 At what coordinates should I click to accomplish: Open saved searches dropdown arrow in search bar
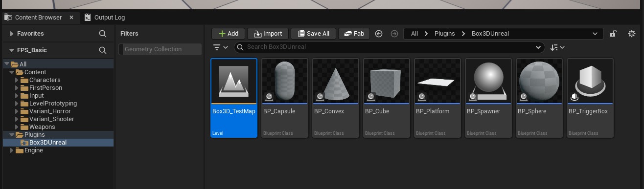click(538, 47)
